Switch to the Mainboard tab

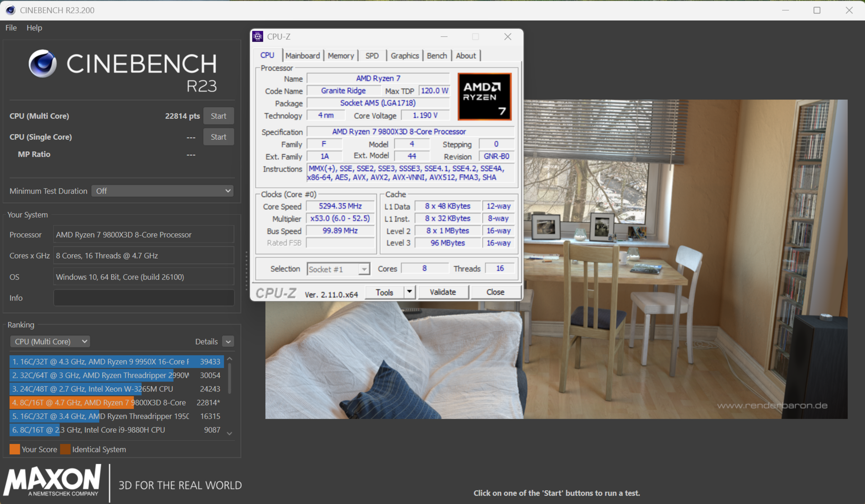[x=302, y=55]
